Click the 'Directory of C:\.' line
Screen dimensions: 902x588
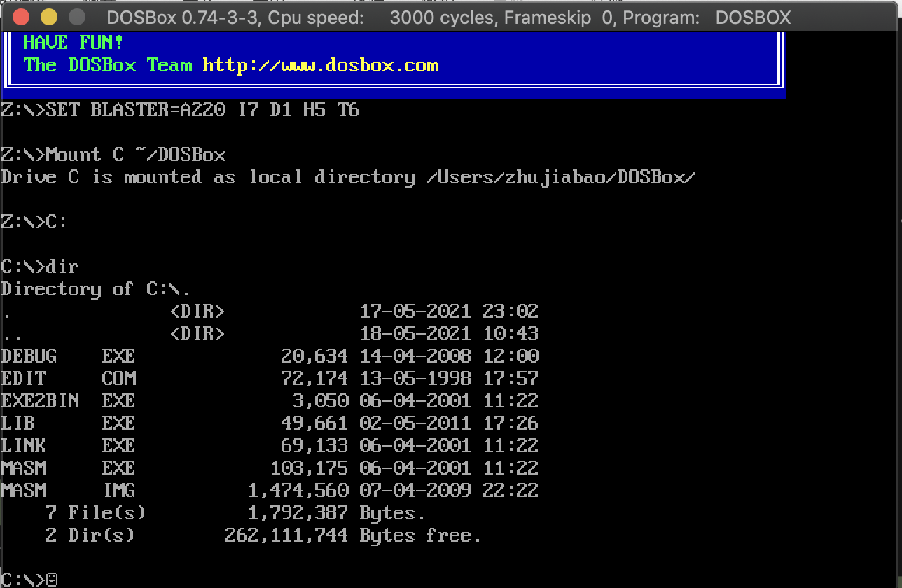(96, 289)
